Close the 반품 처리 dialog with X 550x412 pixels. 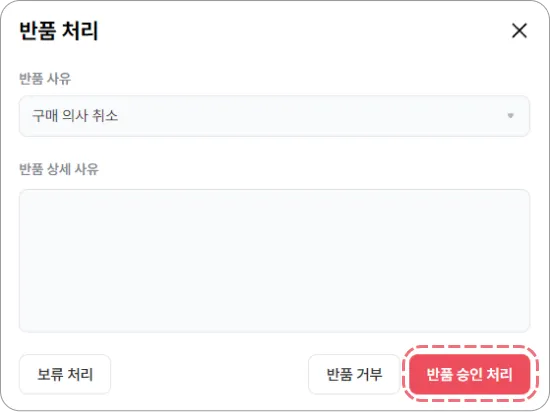tap(519, 31)
